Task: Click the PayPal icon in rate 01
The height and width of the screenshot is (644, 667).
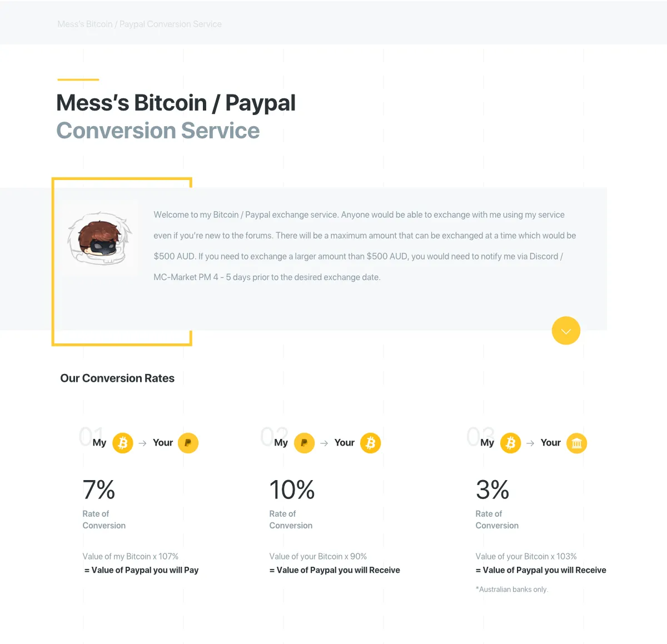Action: point(188,443)
